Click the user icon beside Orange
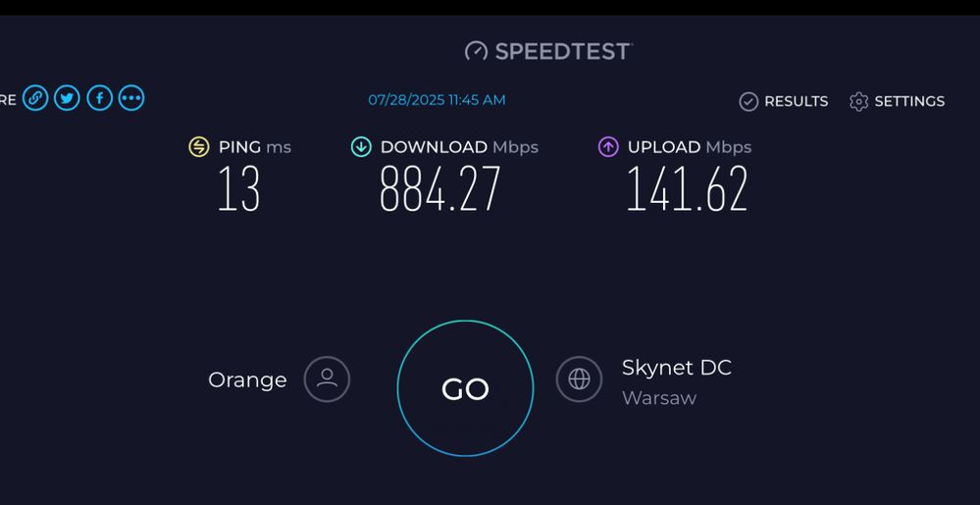 click(327, 379)
